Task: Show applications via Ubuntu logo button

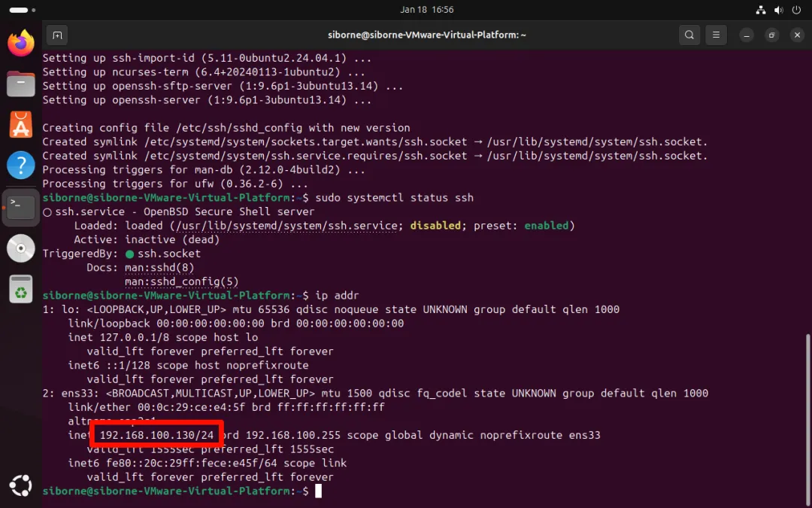Action: pyautogui.click(x=21, y=485)
